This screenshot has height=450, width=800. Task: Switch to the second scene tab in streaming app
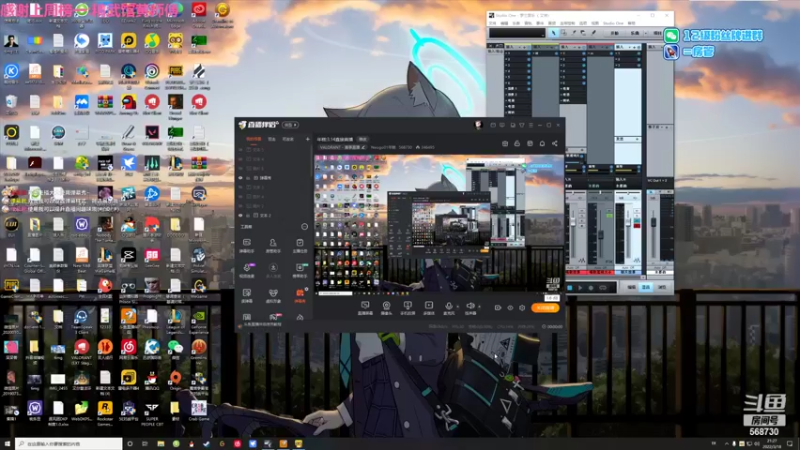(x=272, y=139)
